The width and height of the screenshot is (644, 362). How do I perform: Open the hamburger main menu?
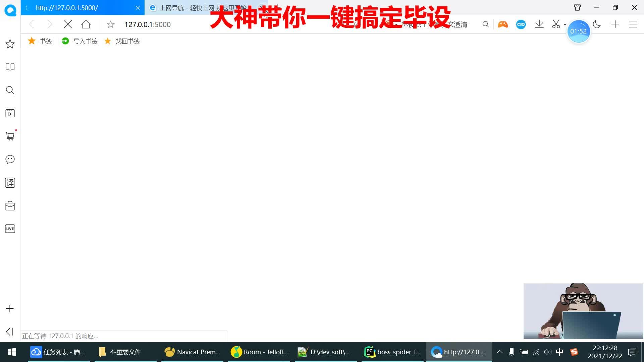pos(633,24)
